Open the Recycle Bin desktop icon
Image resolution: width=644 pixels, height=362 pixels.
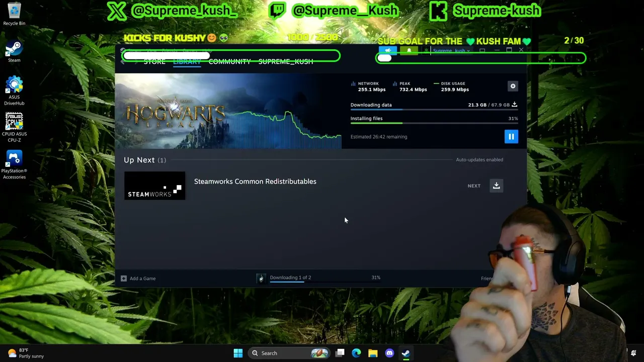point(14,14)
